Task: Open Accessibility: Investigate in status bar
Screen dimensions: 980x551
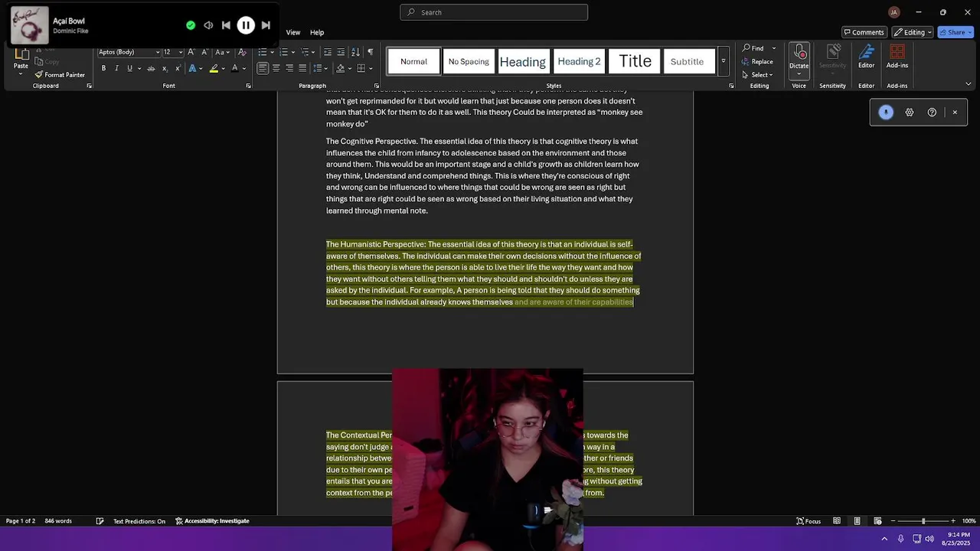Action: pos(212,521)
